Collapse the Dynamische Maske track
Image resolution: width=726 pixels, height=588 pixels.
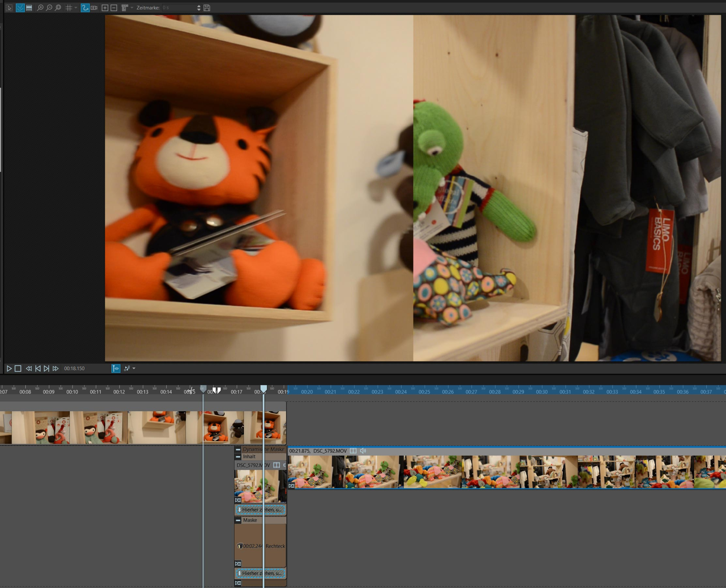pyautogui.click(x=238, y=449)
